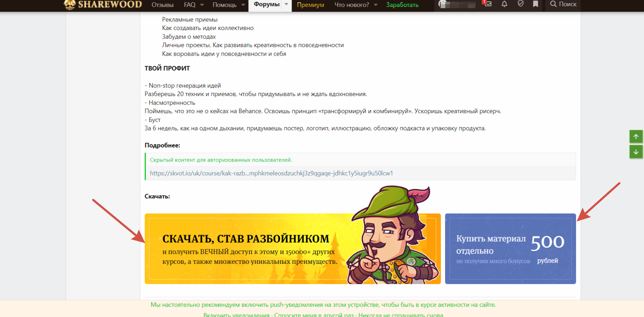
Task: Open the Заработать link
Action: (x=402, y=5)
